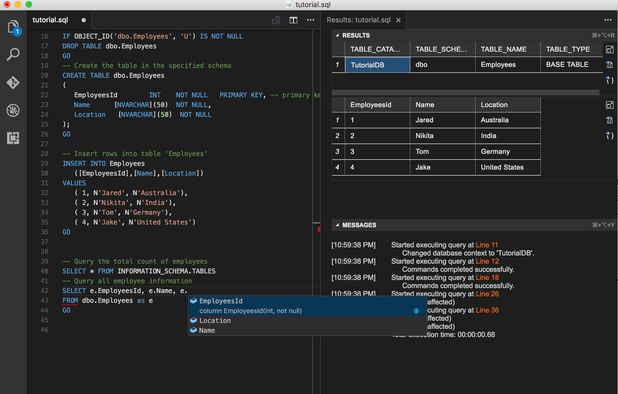
Task: Open the Extensions view in activity bar
Action: click(13, 138)
